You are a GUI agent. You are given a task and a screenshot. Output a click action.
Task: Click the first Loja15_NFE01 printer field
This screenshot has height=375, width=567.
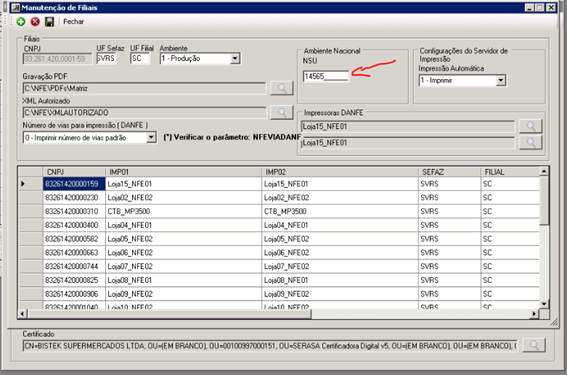(x=408, y=126)
